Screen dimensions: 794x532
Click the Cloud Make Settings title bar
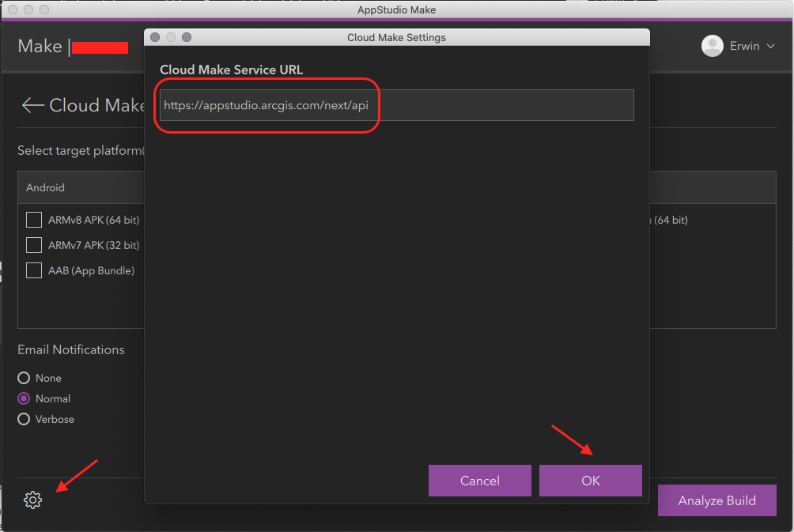coord(396,37)
